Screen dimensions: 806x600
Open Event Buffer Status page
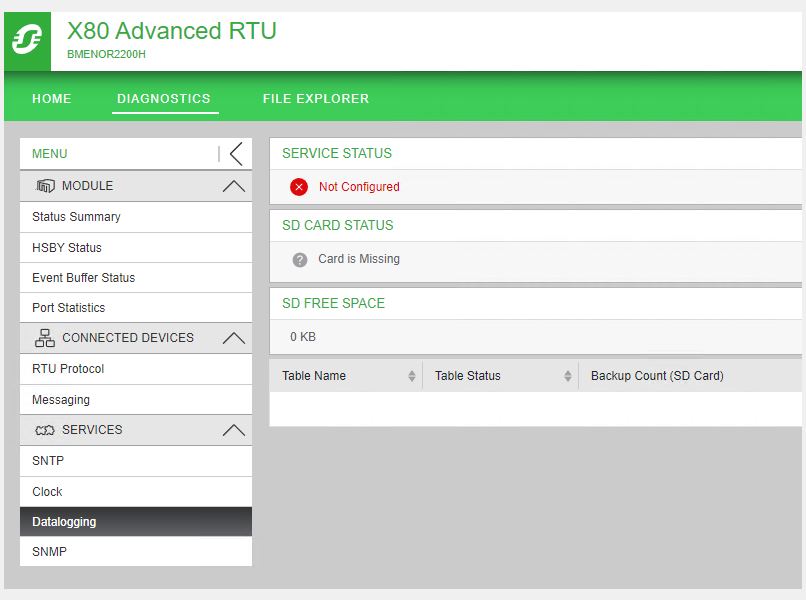[x=136, y=278]
